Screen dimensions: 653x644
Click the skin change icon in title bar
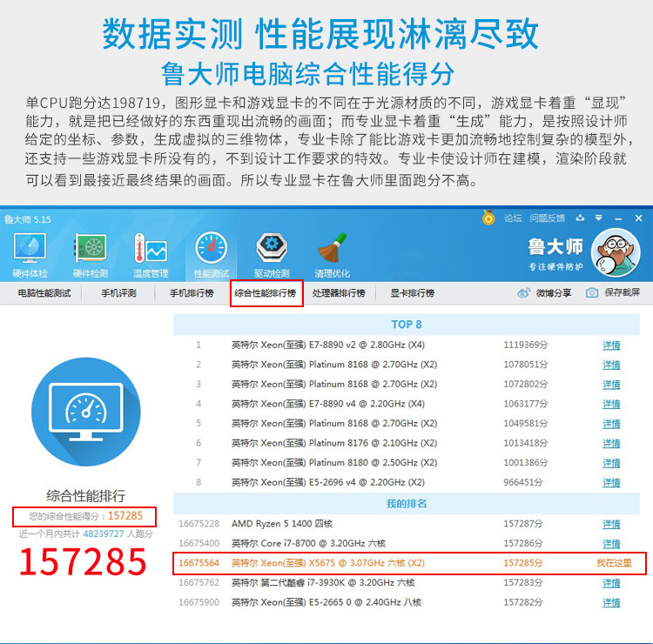pos(580,218)
